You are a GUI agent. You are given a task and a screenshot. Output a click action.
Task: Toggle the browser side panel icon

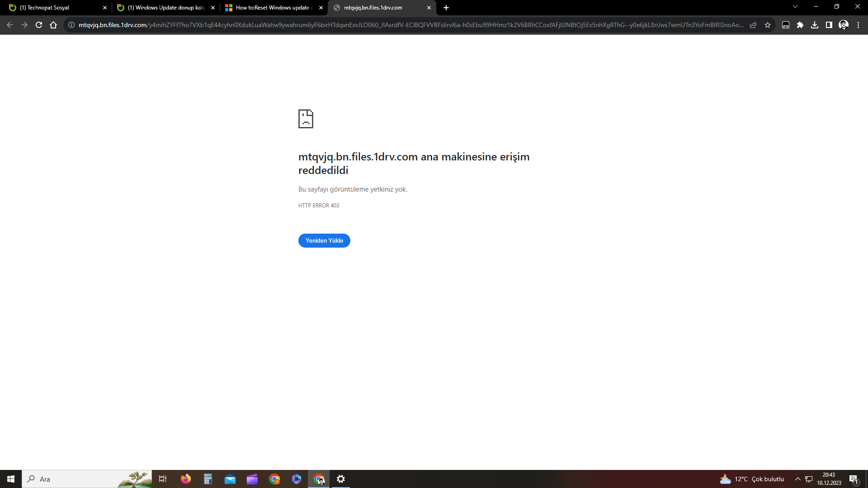point(829,25)
